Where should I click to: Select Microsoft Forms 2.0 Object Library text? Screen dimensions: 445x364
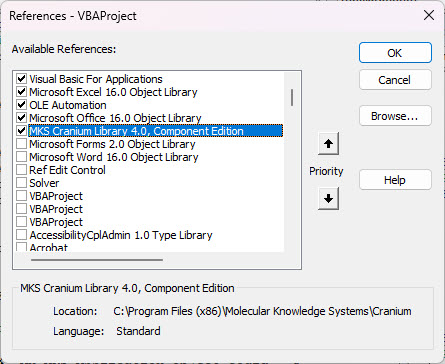click(x=112, y=144)
